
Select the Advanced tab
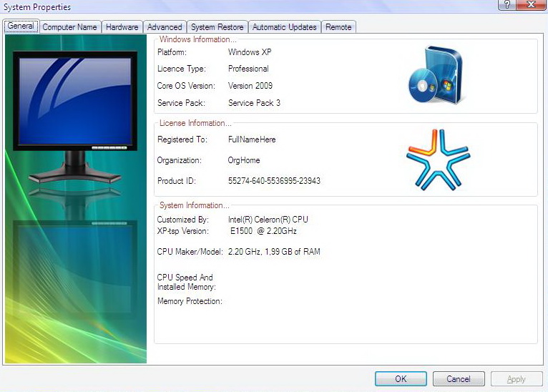pyautogui.click(x=165, y=27)
